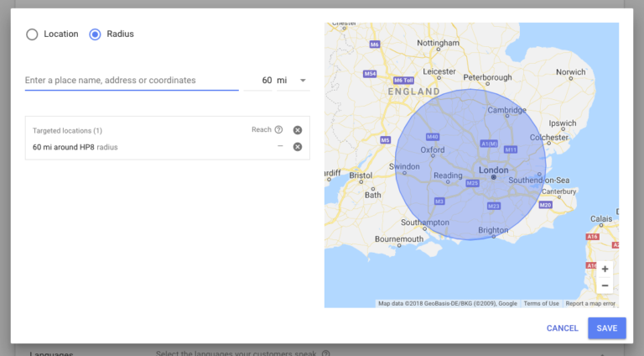
Task: Click Report a map error link
Action: (x=590, y=303)
